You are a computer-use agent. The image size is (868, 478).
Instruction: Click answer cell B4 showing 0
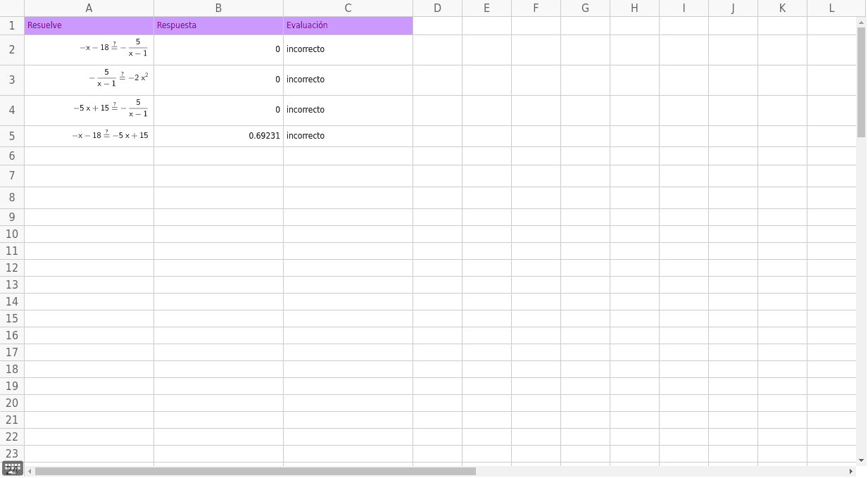pos(218,111)
